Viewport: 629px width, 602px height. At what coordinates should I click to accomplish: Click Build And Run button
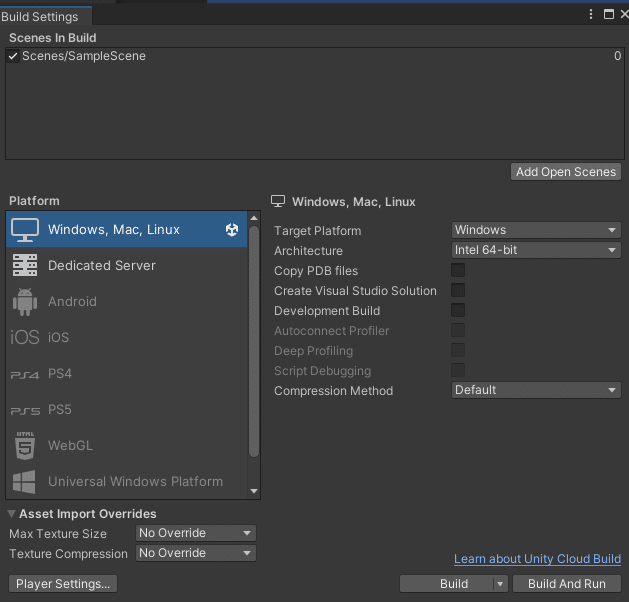point(566,584)
